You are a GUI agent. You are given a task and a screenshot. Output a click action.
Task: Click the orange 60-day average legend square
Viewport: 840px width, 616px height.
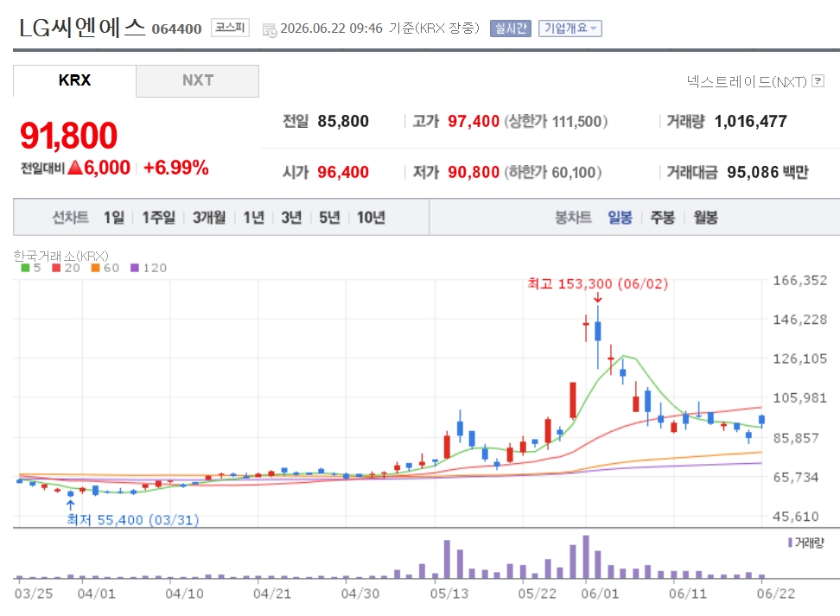[95, 268]
